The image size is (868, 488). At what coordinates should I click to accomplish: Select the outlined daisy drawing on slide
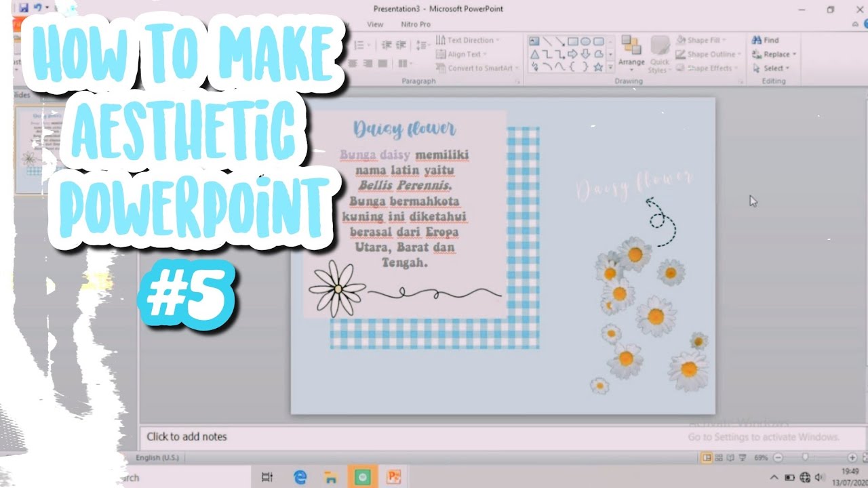(337, 289)
